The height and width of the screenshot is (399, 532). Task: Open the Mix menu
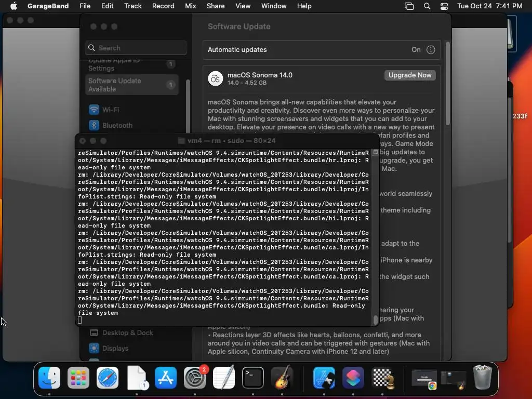[190, 6]
